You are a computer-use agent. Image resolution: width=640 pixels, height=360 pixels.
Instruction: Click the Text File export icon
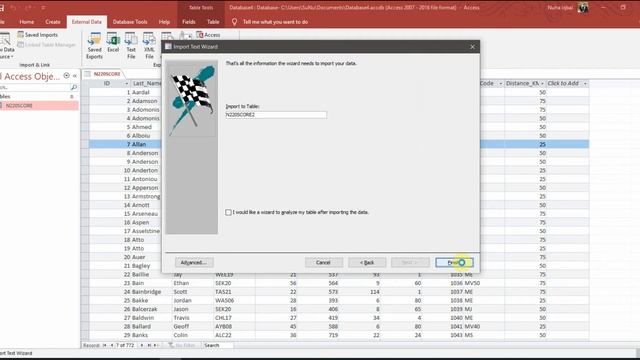(x=131, y=46)
